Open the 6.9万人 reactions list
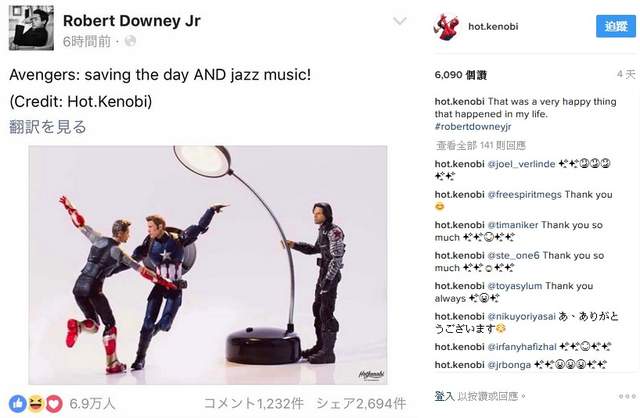This screenshot has width=640, height=418. click(x=92, y=404)
